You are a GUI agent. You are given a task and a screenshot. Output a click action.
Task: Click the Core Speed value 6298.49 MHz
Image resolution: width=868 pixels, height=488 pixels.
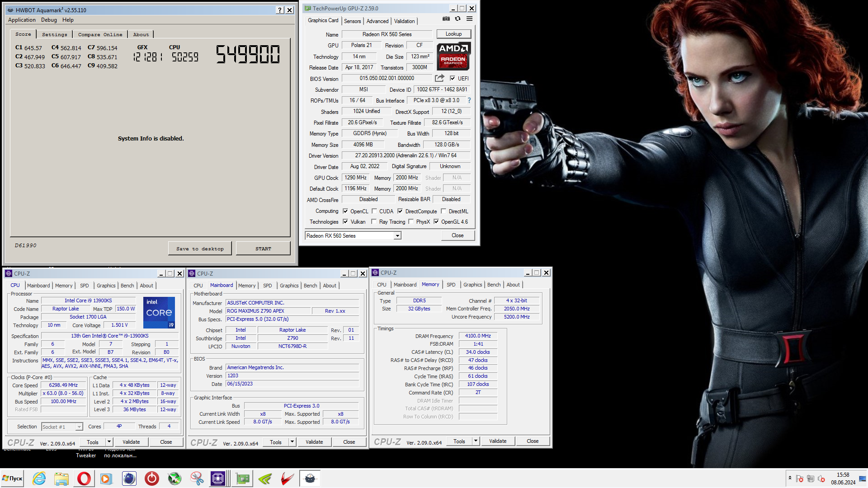point(63,385)
